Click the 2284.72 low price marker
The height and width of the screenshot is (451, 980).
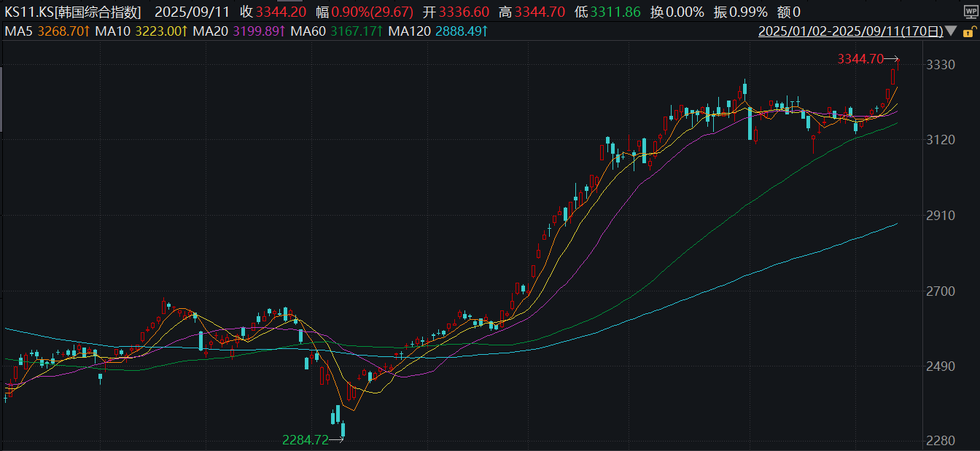pyautogui.click(x=305, y=439)
